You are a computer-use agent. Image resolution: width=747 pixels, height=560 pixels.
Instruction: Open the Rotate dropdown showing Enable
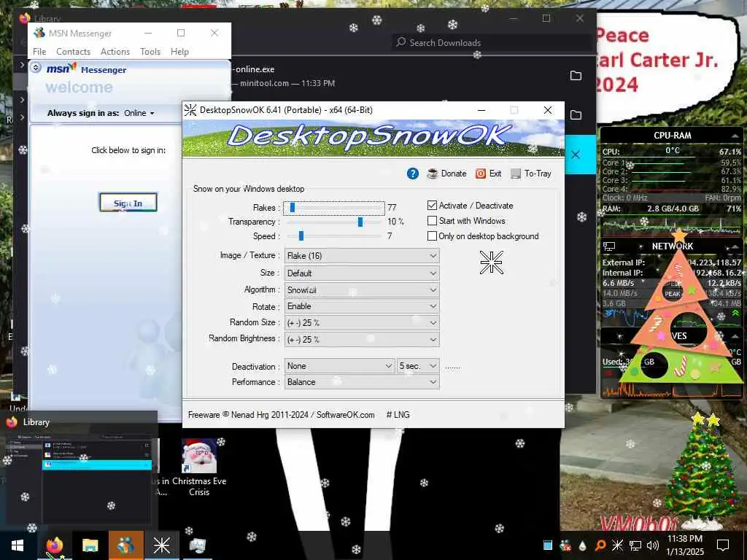click(362, 306)
